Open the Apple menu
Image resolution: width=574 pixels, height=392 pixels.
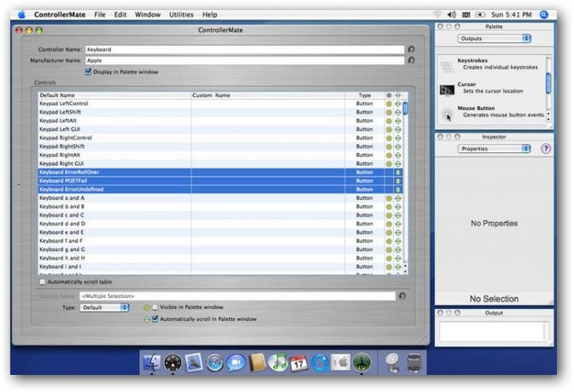(x=22, y=15)
